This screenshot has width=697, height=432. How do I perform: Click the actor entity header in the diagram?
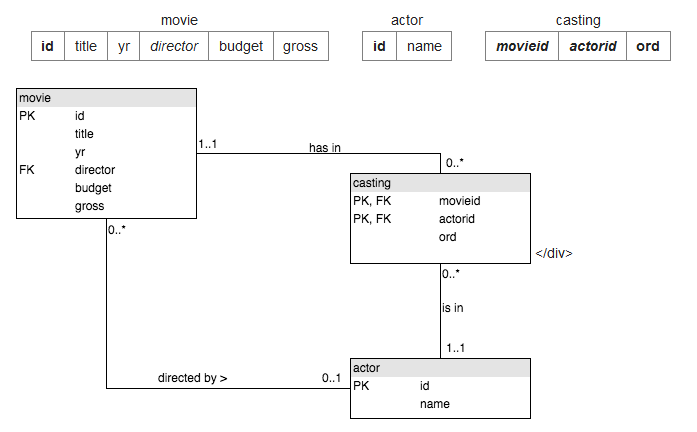pos(440,368)
